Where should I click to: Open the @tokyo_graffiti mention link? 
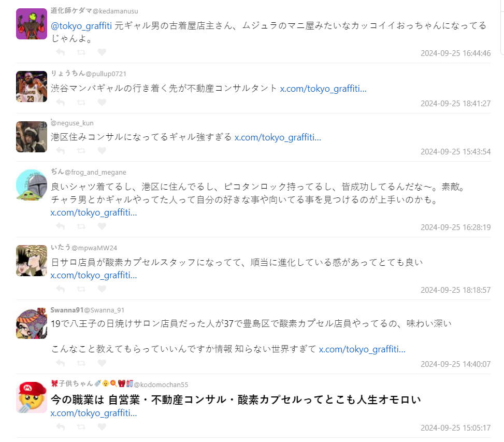(x=81, y=26)
